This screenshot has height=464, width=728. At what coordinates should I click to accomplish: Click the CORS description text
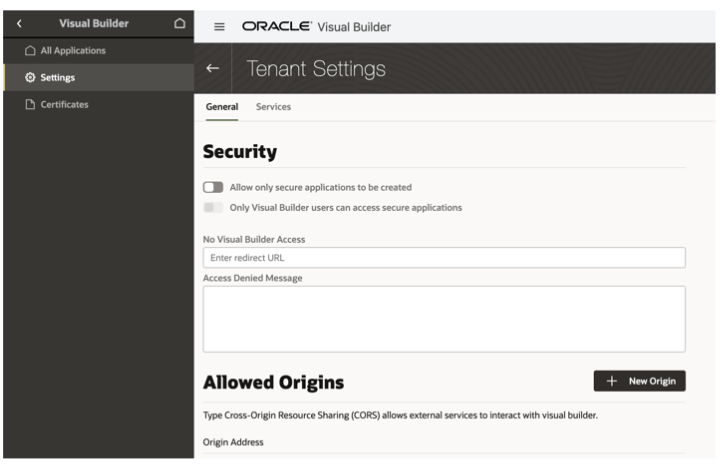(x=400, y=415)
